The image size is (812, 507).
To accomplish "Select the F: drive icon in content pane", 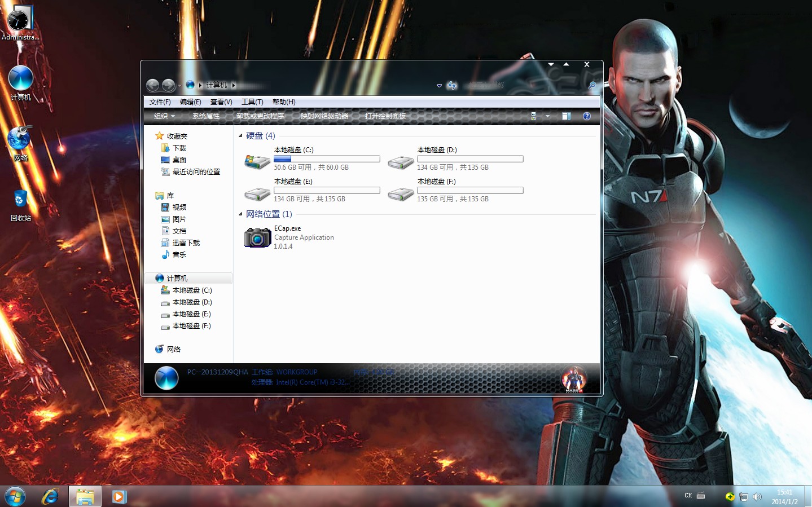I will (x=401, y=194).
